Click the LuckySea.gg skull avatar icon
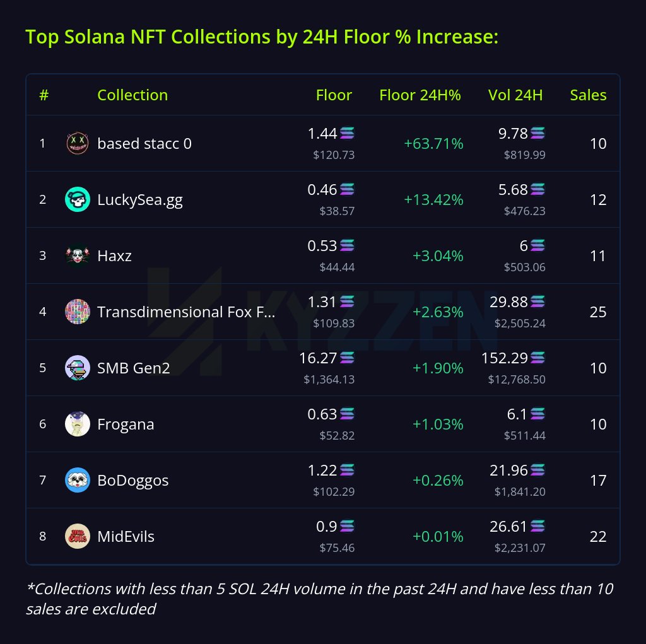This screenshot has width=646, height=644. point(77,200)
